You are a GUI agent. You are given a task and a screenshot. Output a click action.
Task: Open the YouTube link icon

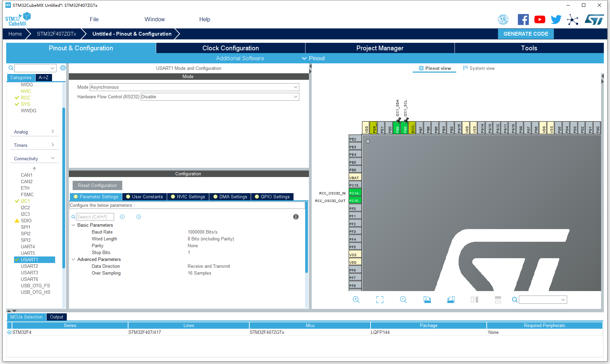click(539, 20)
